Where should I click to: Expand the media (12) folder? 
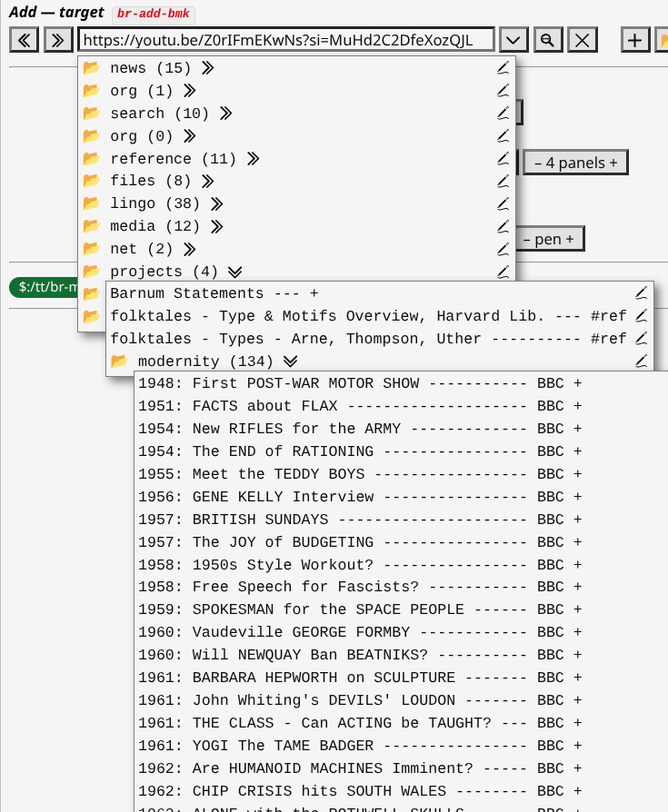pyautogui.click(x=216, y=226)
